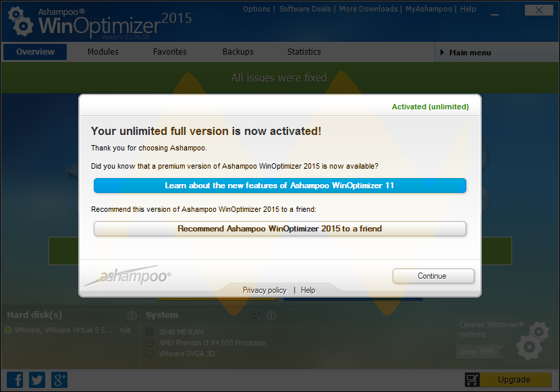Viewport: 560px width, 392px height.
Task: Show System info icon
Action: [x=271, y=316]
